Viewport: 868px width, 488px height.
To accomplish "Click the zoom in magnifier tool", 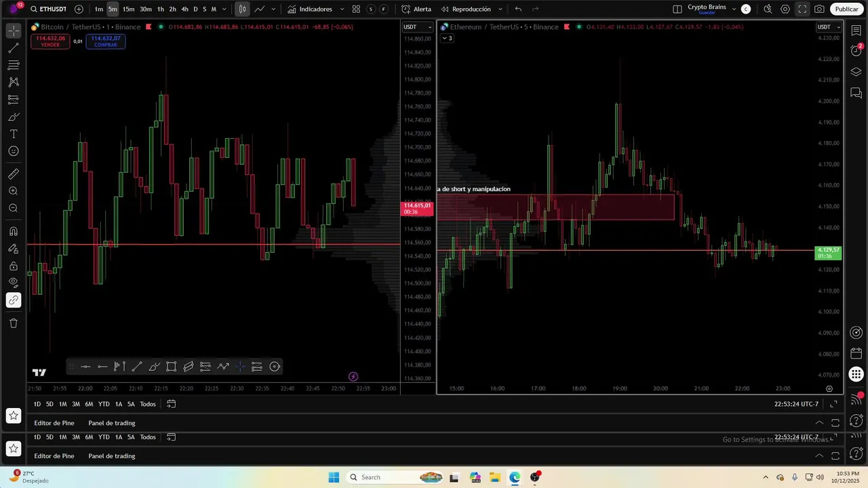I will (14, 191).
